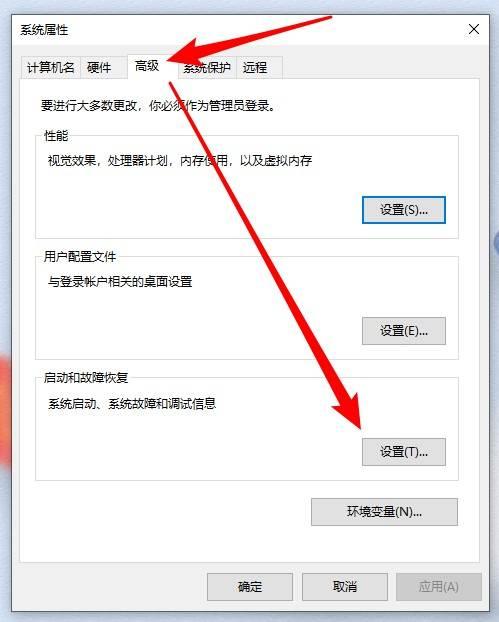The height and width of the screenshot is (622, 499).
Task: Open the 硬件 tab
Action: point(99,67)
